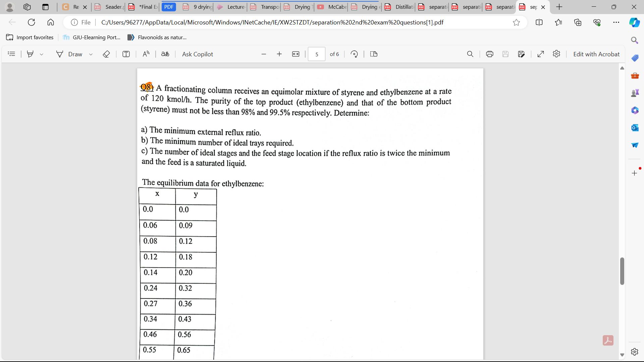The image size is (644, 362).
Task: Open the print dialog
Action: 490,54
